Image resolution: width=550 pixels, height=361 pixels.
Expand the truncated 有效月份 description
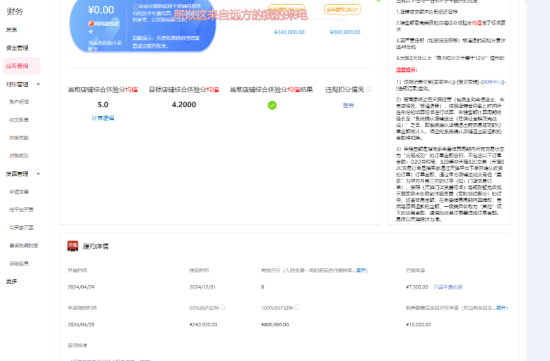361,270
